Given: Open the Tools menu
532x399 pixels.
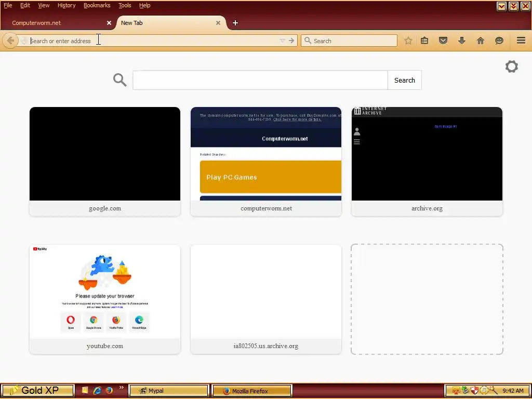Looking at the screenshot, I should click(x=125, y=5).
